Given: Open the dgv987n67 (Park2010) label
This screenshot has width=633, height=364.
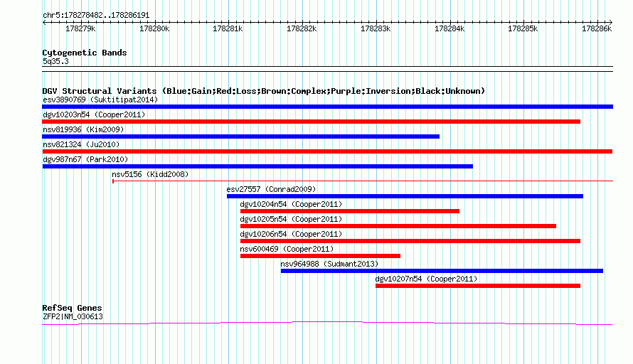Looking at the screenshot, I should click(85, 159).
